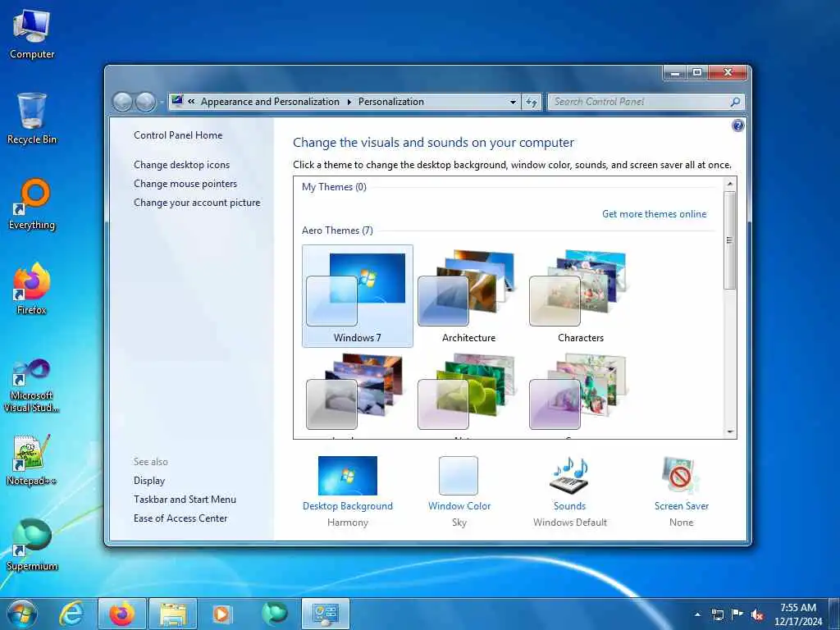Screen dimensions: 840x630
Task: Click theme list scroll up arrow
Action: [729, 184]
